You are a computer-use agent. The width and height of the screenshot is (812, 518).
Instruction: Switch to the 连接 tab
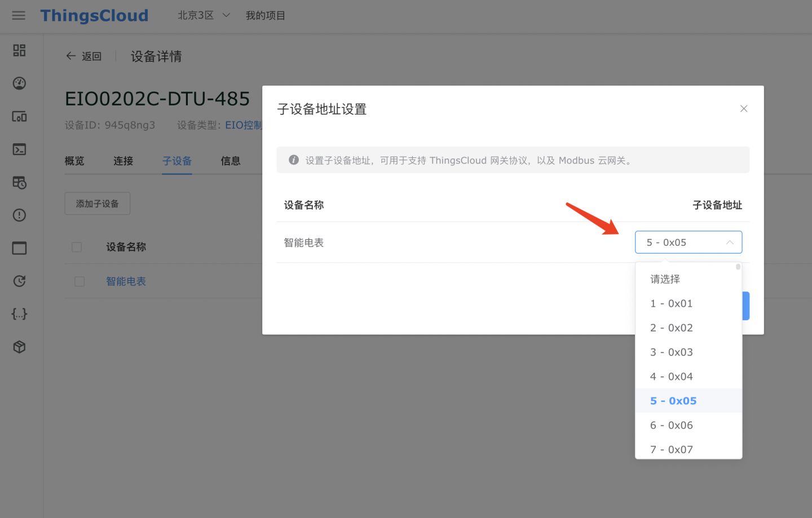point(123,161)
